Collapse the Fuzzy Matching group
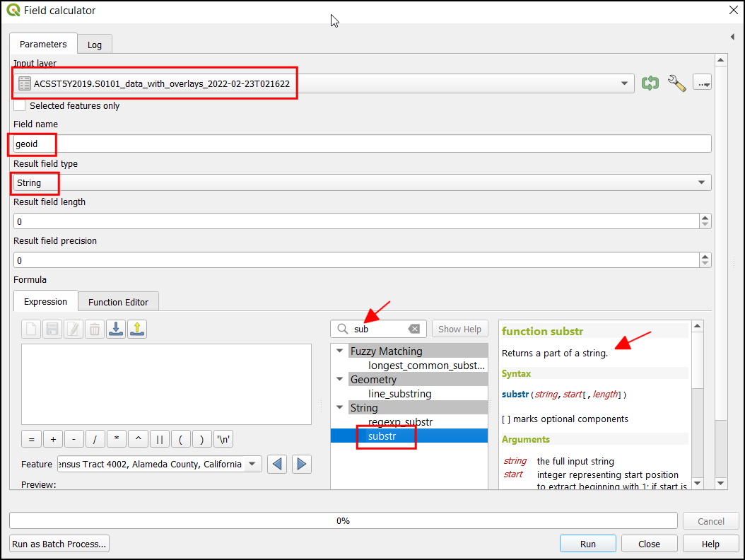The width and height of the screenshot is (745, 560). [341, 351]
